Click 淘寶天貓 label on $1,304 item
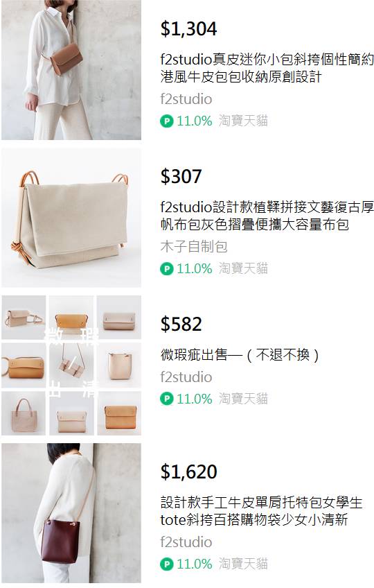The image size is (374, 588). point(243,121)
